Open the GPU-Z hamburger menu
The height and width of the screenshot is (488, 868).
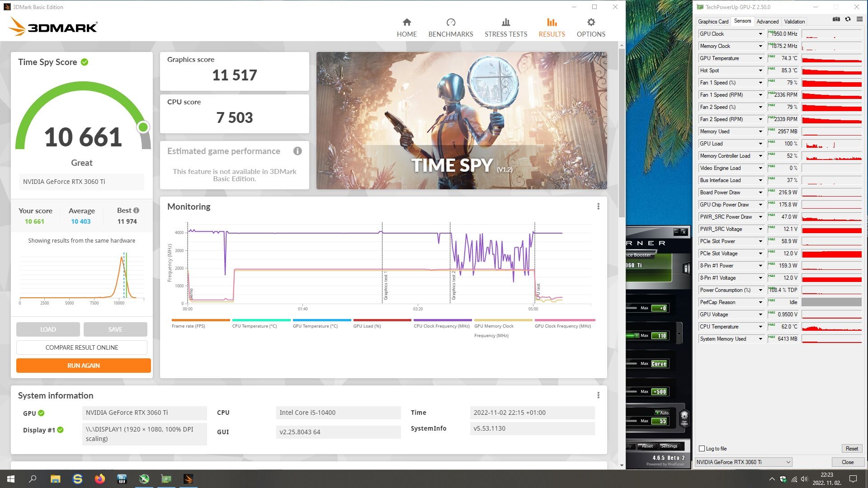tap(859, 19)
